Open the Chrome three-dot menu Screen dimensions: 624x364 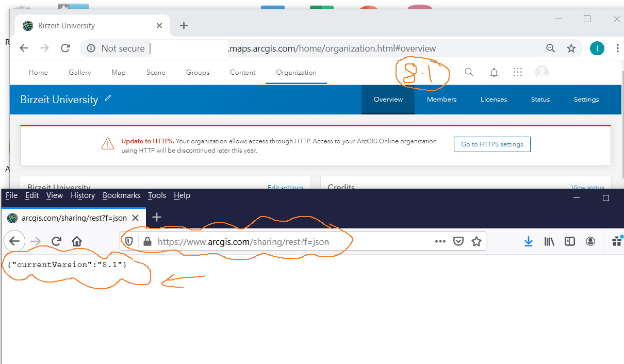617,48
